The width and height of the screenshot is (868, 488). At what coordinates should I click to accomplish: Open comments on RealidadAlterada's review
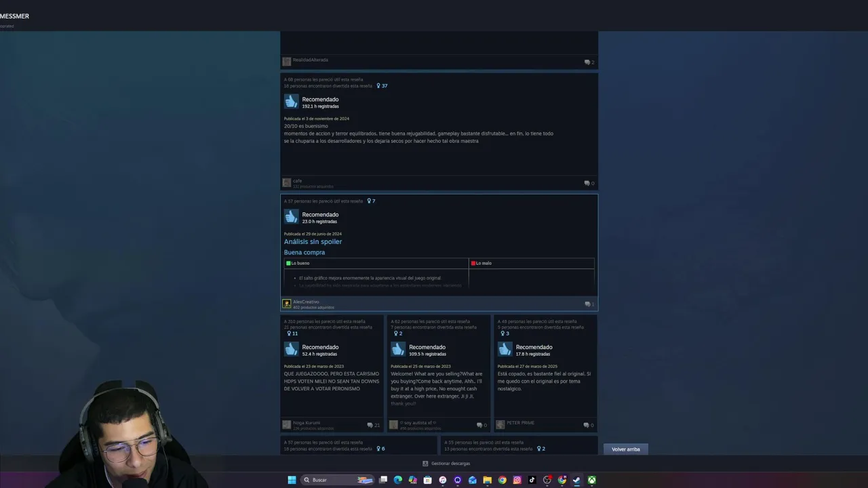point(589,62)
